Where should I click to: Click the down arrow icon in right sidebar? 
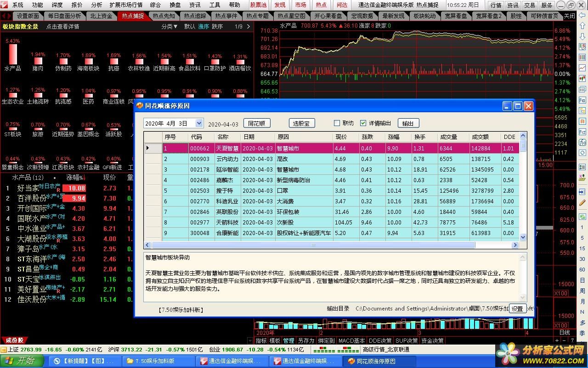[582, 36]
